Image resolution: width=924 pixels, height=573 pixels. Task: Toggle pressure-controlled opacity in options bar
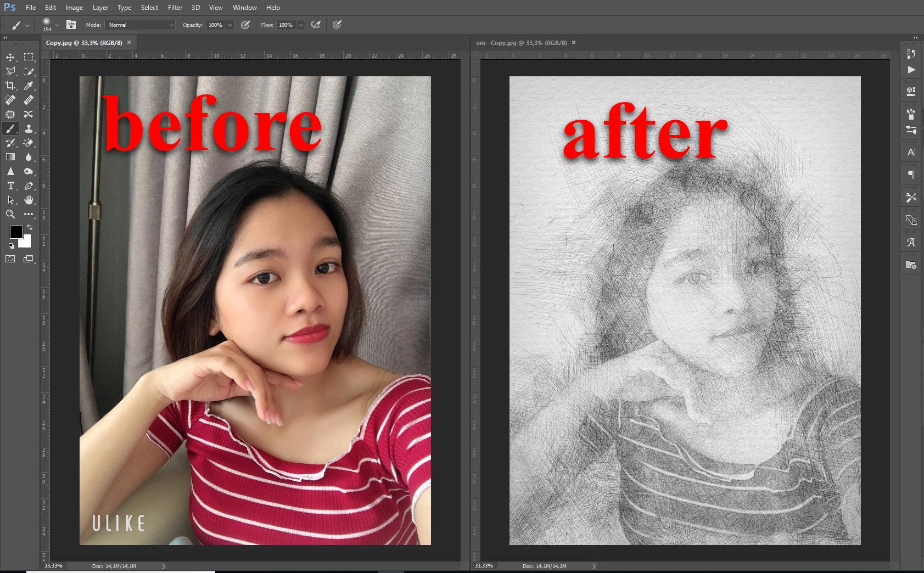coord(245,25)
